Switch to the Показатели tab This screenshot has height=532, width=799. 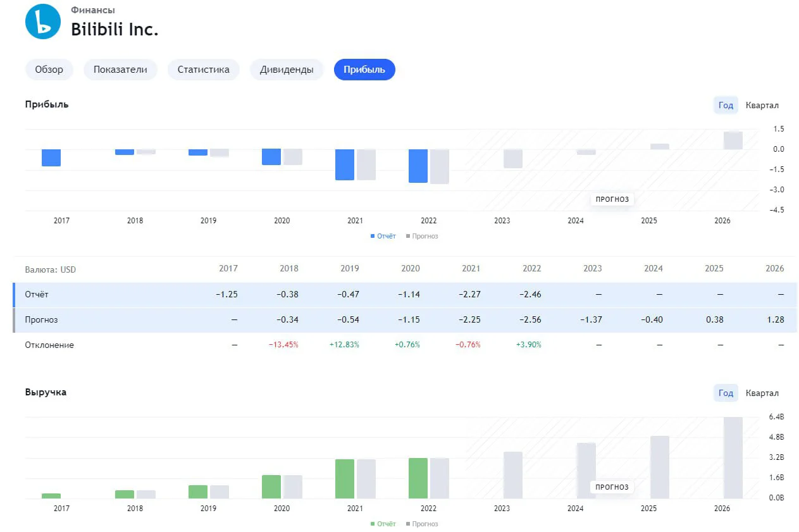click(x=120, y=70)
